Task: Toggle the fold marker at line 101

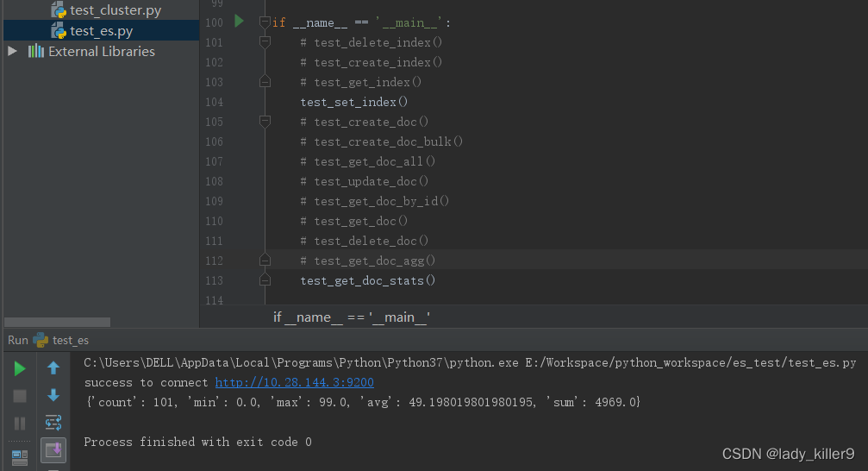Action: click(x=265, y=42)
